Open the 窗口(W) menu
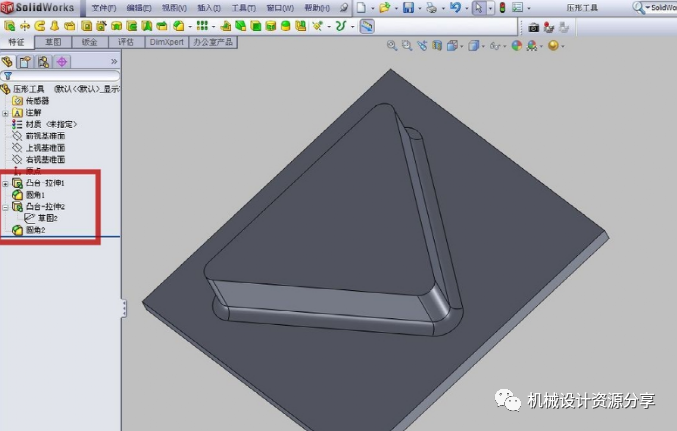677x431 pixels. tap(280, 8)
